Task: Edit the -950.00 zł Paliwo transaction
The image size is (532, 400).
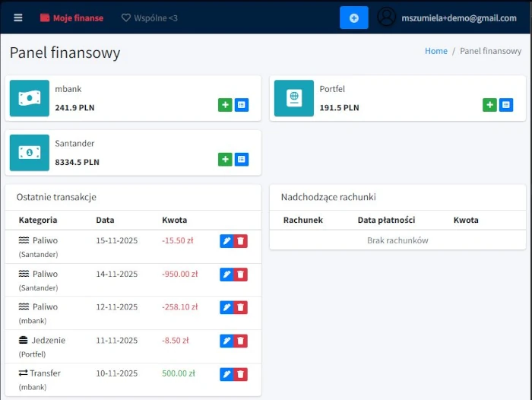Action: pyautogui.click(x=226, y=275)
